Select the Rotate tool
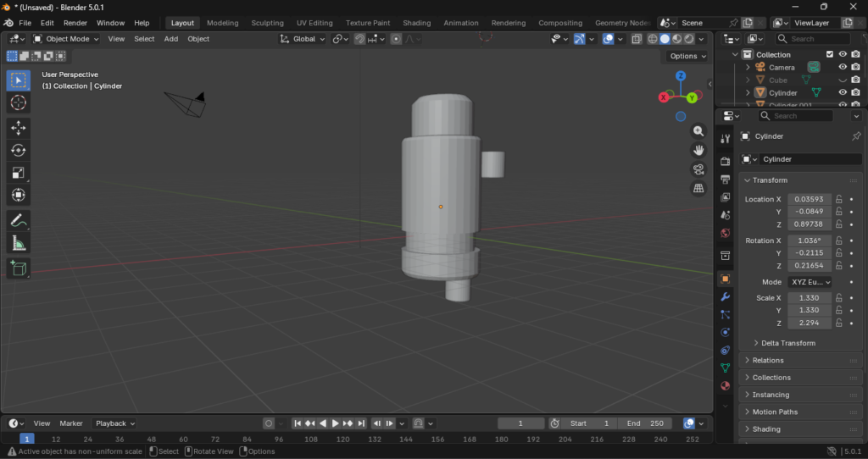This screenshot has width=868, height=459. click(18, 150)
